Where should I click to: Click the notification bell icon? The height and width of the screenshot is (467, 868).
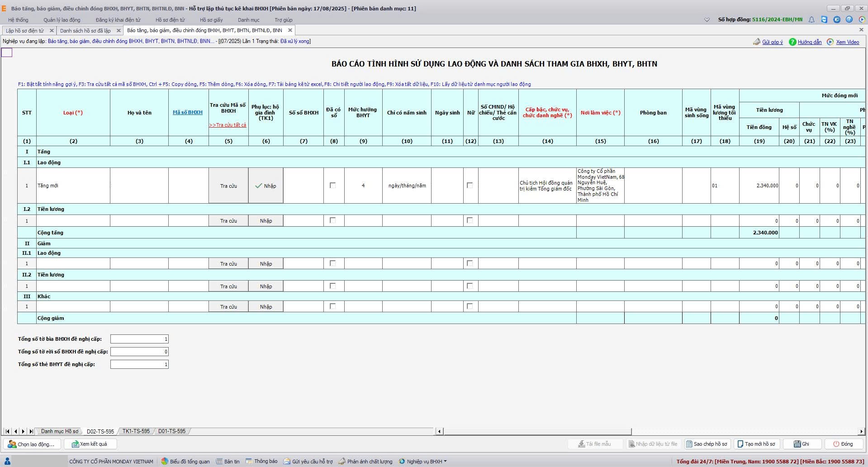(811, 19)
